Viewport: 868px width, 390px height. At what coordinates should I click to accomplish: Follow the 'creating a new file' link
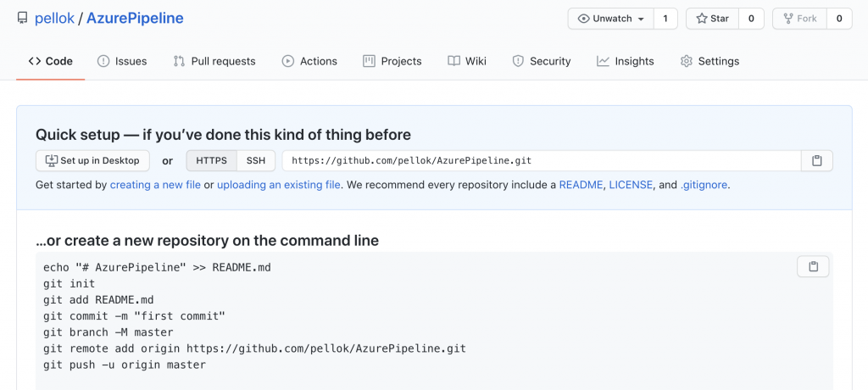pos(155,185)
